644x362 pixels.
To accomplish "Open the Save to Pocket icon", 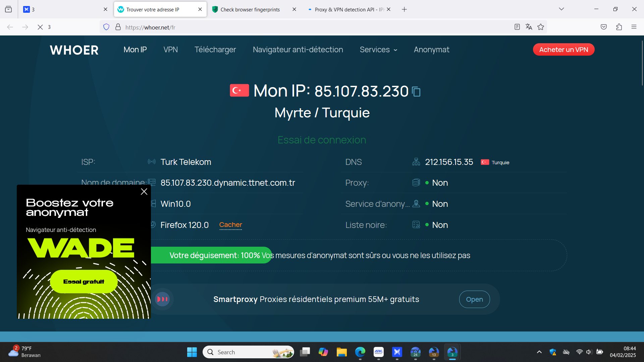I will [x=604, y=27].
